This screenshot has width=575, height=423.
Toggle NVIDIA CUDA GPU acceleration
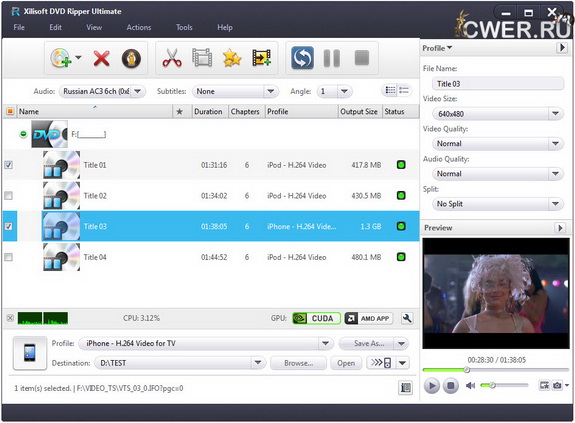tap(316, 318)
